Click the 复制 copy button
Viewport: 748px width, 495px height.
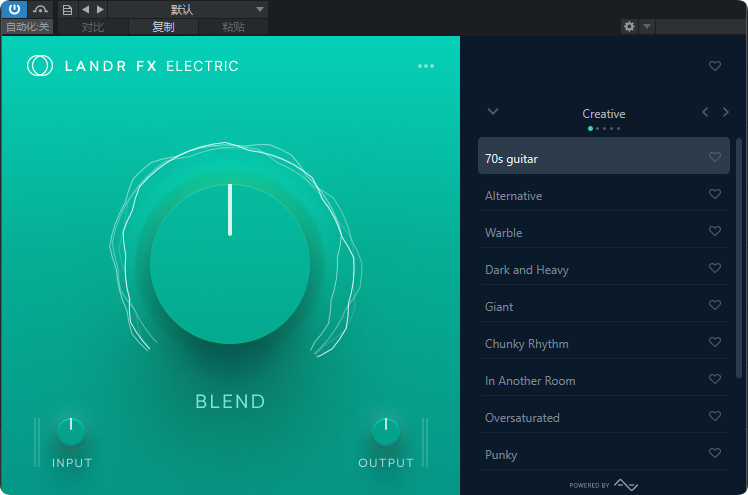(x=163, y=27)
